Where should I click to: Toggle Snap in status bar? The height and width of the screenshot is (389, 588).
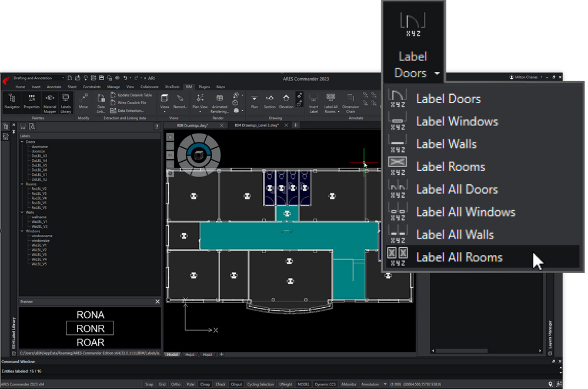pyautogui.click(x=149, y=384)
